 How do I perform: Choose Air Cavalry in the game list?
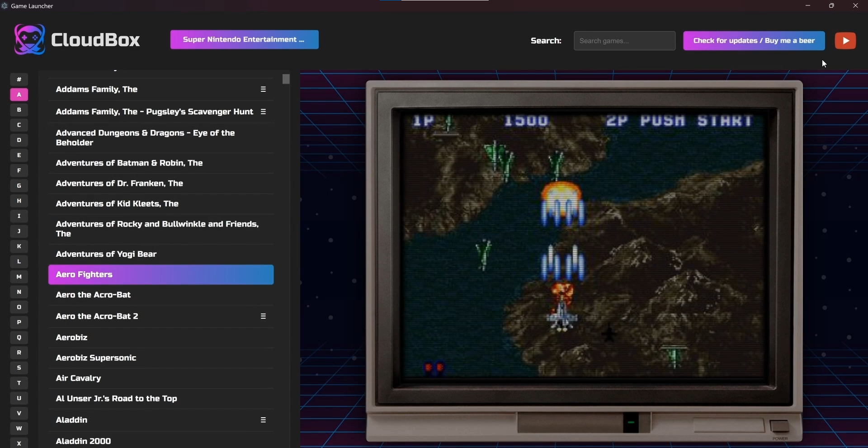coord(79,378)
